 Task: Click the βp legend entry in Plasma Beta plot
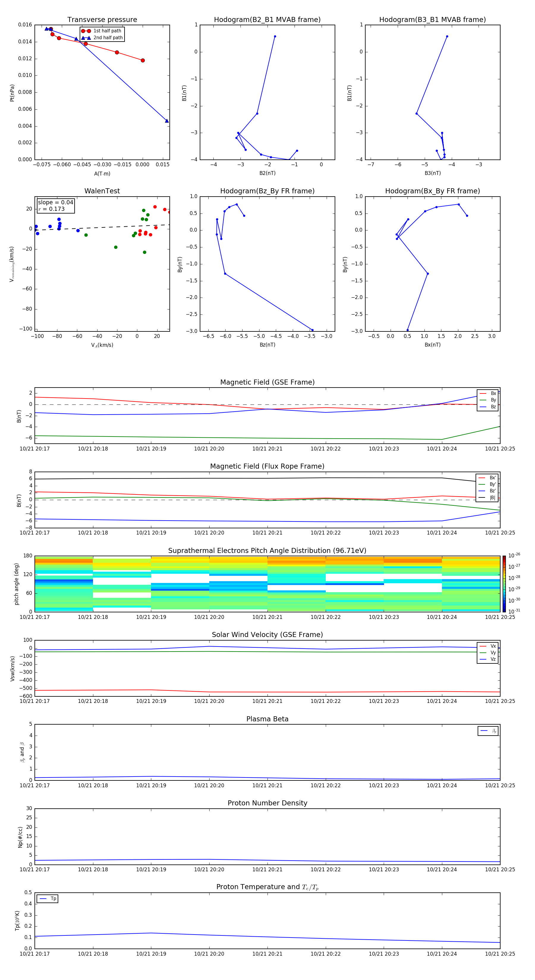tap(488, 731)
